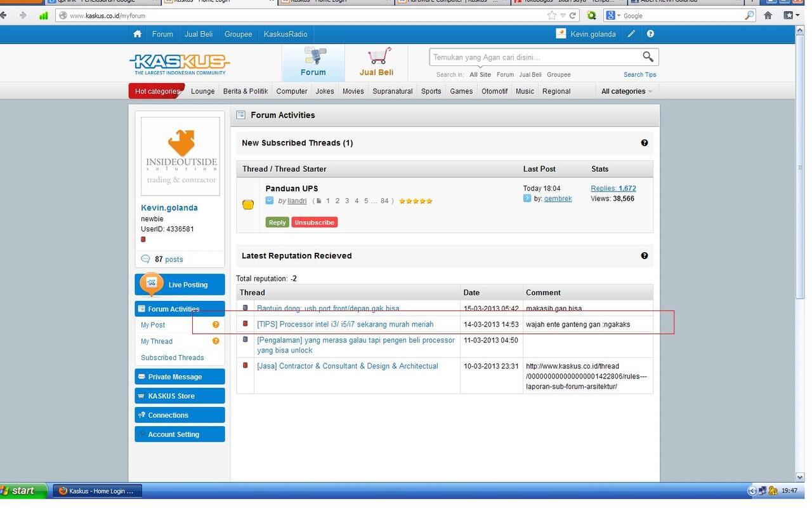Expand All categories dropdown

pos(627,91)
